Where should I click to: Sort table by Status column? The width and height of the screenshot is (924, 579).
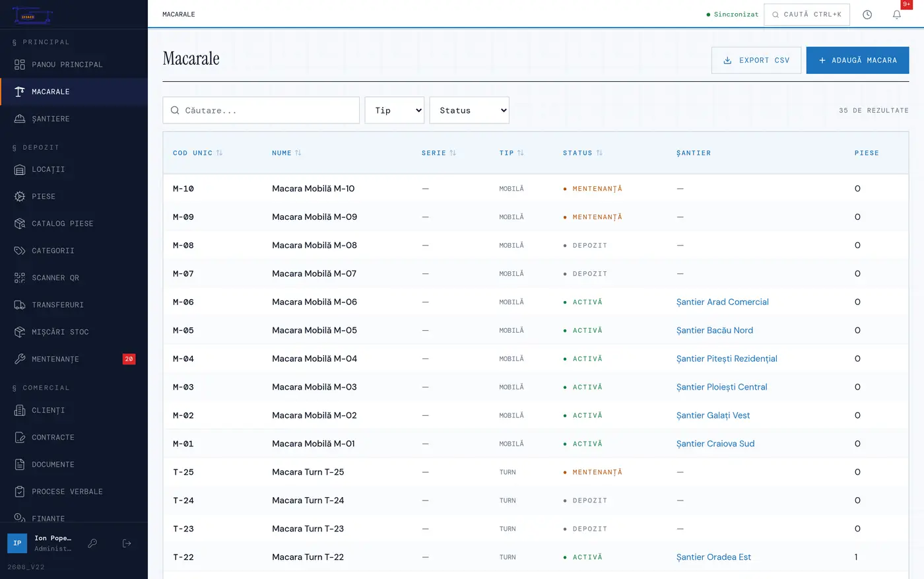pos(583,153)
